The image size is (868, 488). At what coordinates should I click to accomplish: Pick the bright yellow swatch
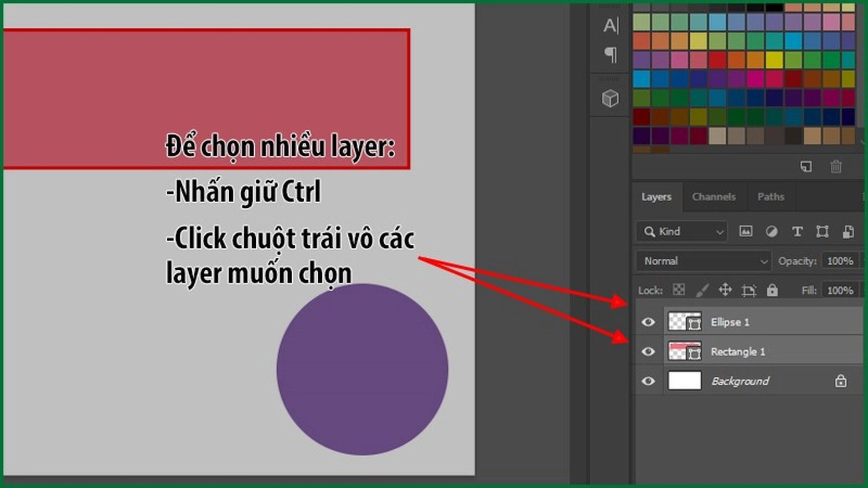774,60
